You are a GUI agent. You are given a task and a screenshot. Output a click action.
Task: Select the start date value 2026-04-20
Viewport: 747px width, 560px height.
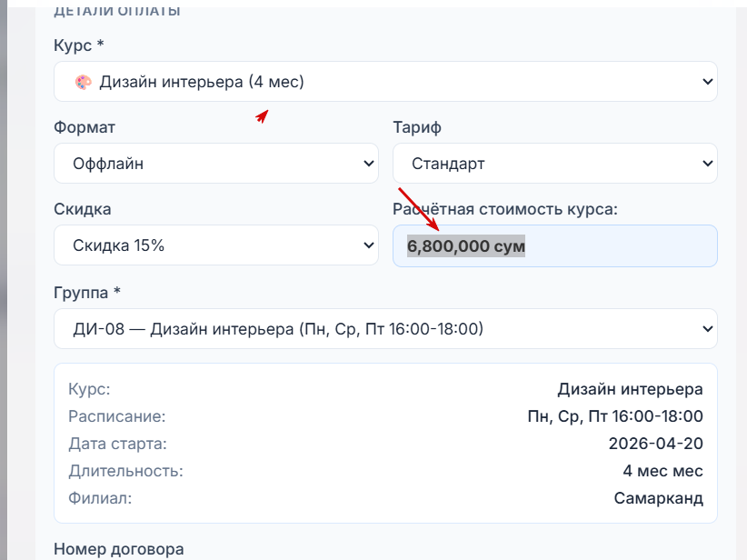(x=655, y=444)
